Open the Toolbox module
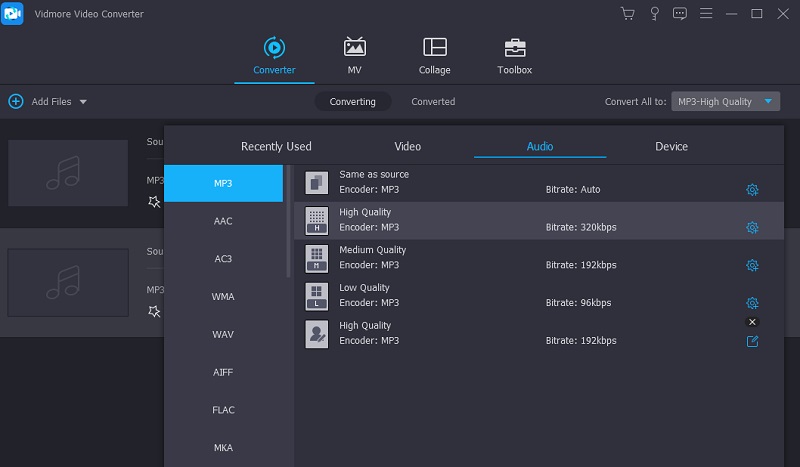Image resolution: width=800 pixels, height=467 pixels. 514,55
